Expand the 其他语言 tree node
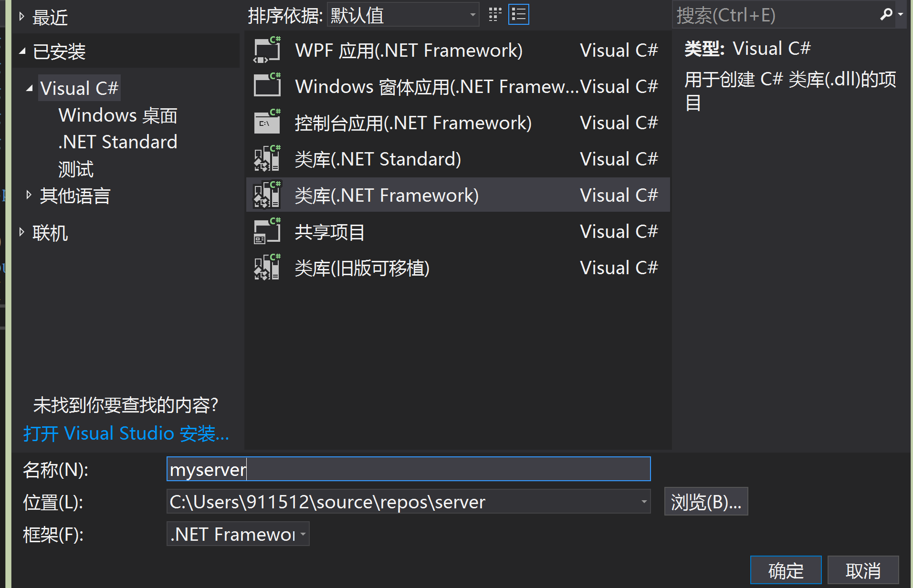 [29, 195]
